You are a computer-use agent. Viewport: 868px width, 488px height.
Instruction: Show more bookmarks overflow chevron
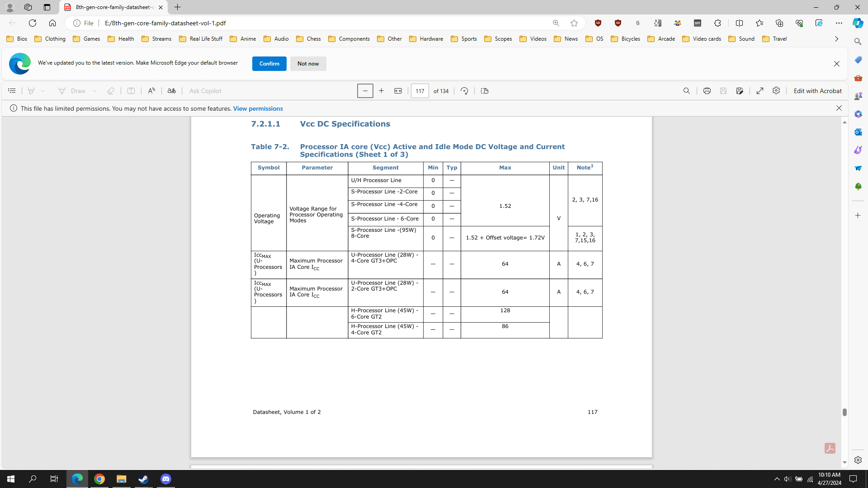tap(836, 39)
